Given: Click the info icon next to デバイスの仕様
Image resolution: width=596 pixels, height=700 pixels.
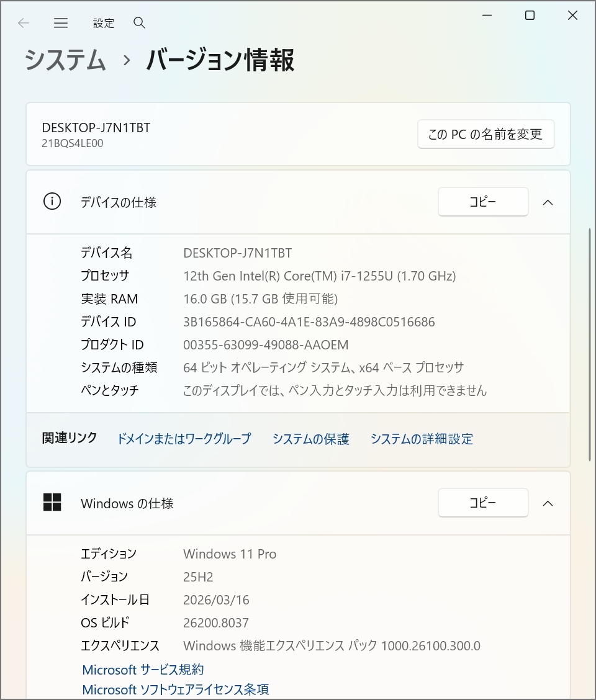Looking at the screenshot, I should pos(52,202).
